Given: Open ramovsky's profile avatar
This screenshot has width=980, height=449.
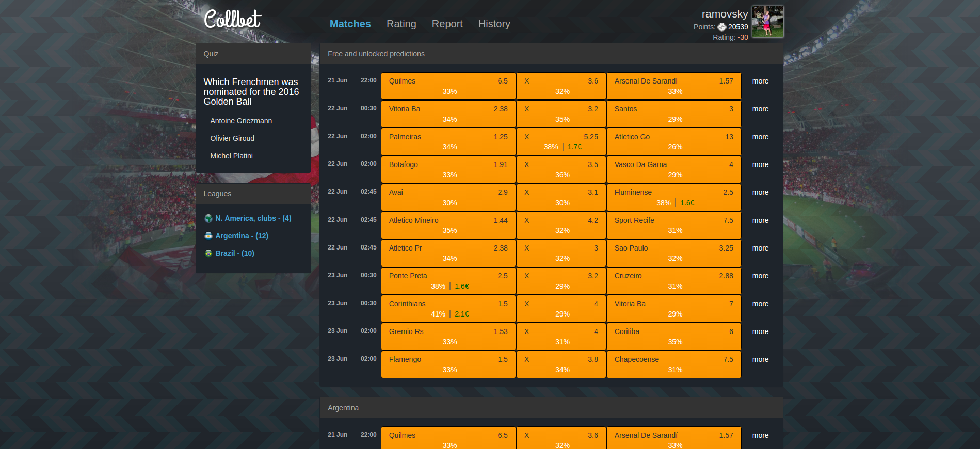Looking at the screenshot, I should click(768, 22).
